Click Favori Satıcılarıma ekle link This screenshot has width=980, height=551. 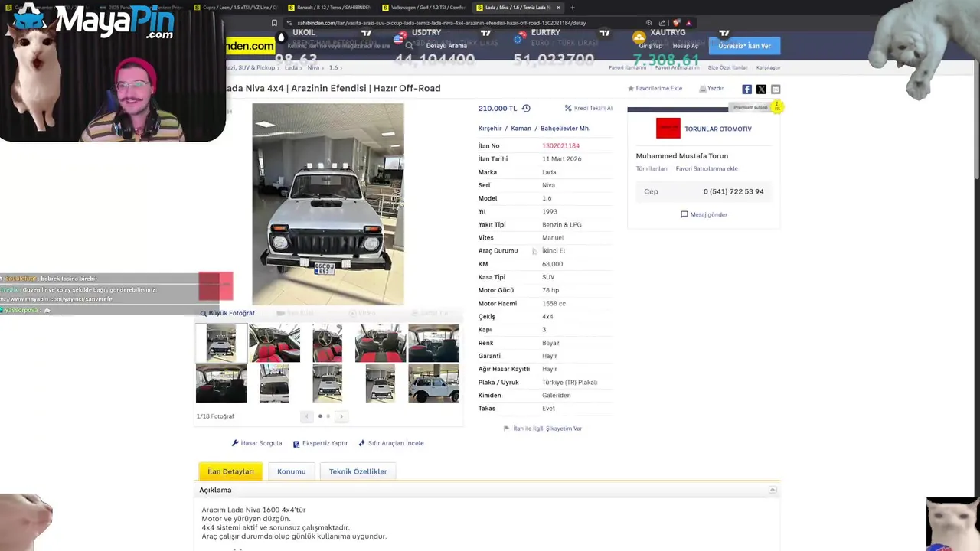(x=707, y=168)
